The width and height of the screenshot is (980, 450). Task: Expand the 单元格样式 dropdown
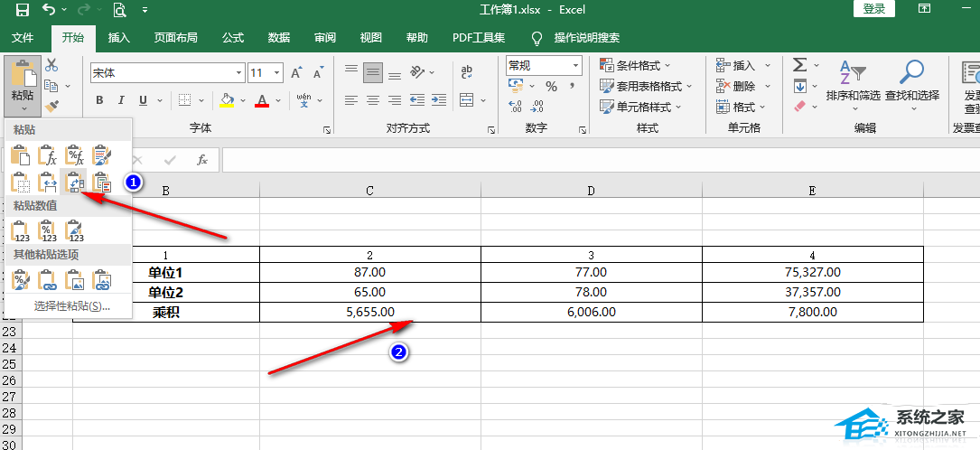678,107
